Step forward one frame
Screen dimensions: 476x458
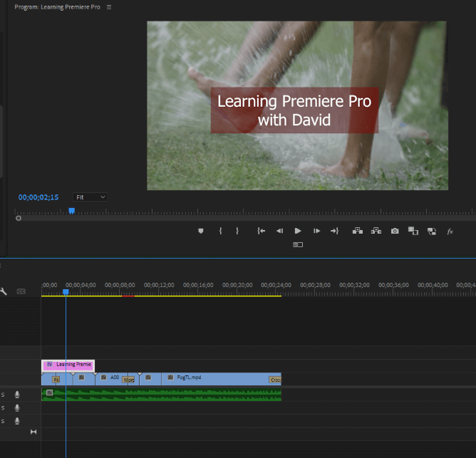click(316, 231)
